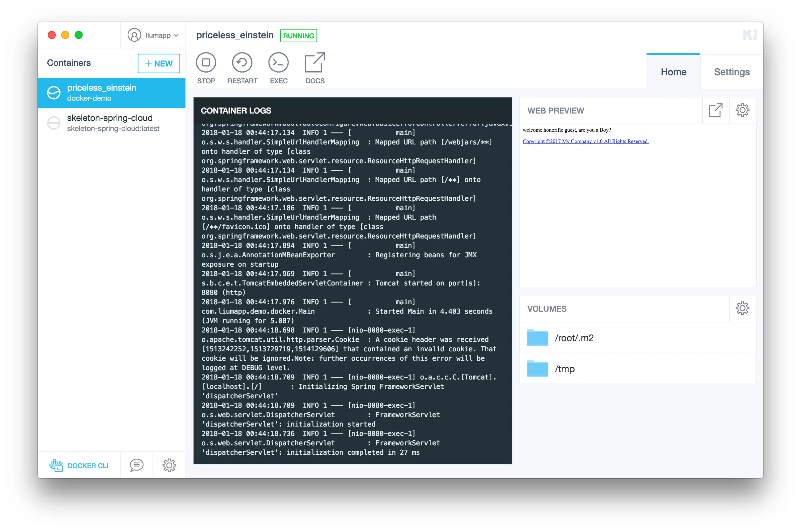Click the Copyright 2017 My Company link
This screenshot has width=801, height=532.
(x=585, y=141)
